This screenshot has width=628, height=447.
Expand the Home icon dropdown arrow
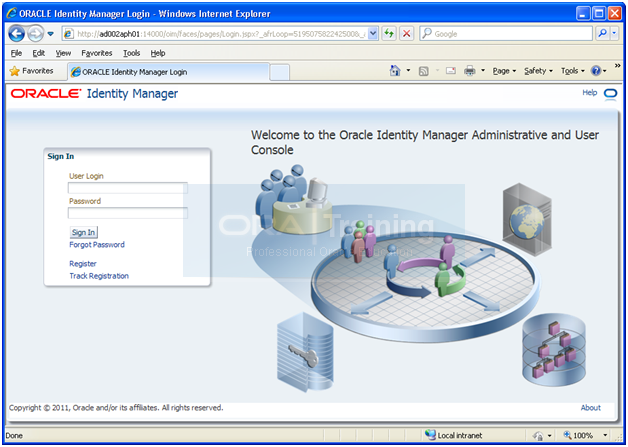[408, 71]
